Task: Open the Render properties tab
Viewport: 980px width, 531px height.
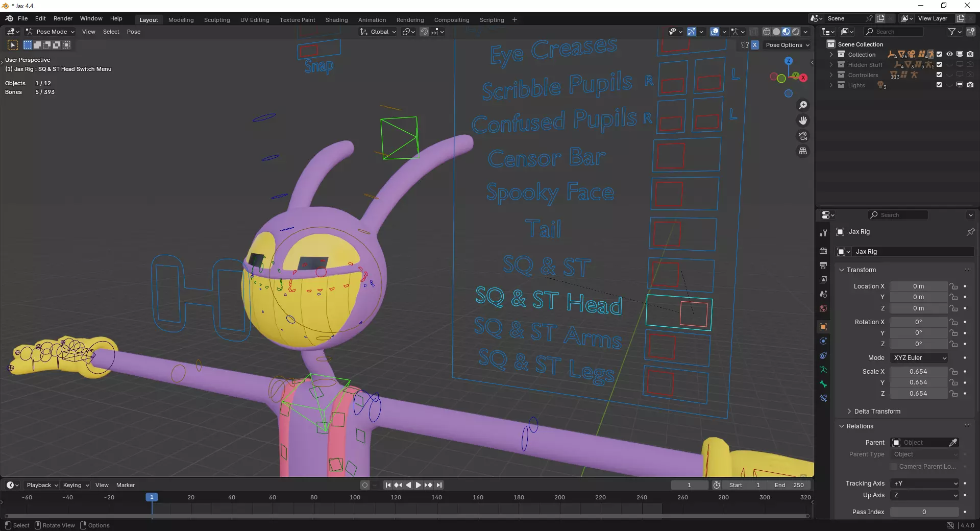Action: 823,251
